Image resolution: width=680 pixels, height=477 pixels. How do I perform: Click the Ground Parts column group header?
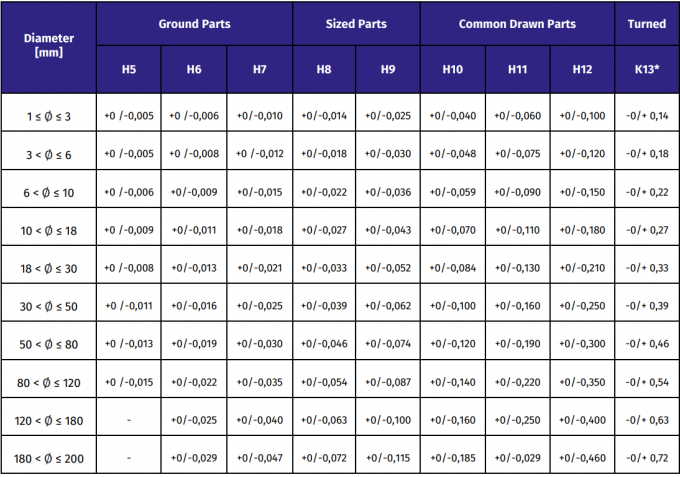(x=194, y=24)
